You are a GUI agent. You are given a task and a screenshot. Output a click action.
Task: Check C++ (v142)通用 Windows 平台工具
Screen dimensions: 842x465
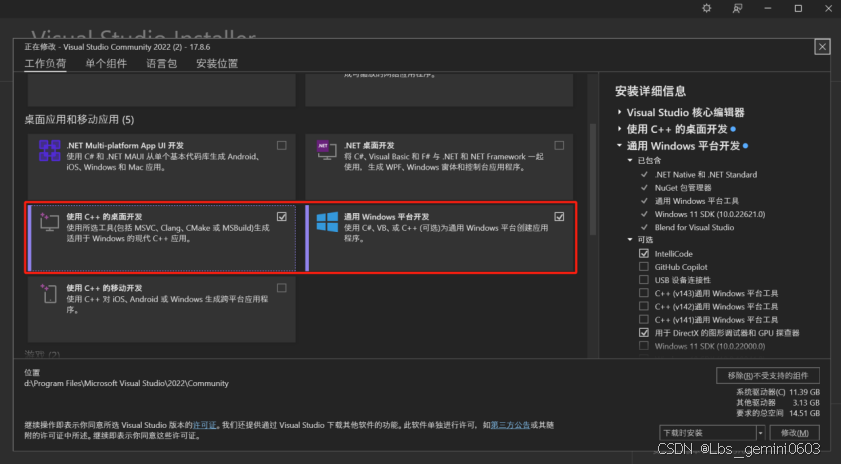pos(644,306)
